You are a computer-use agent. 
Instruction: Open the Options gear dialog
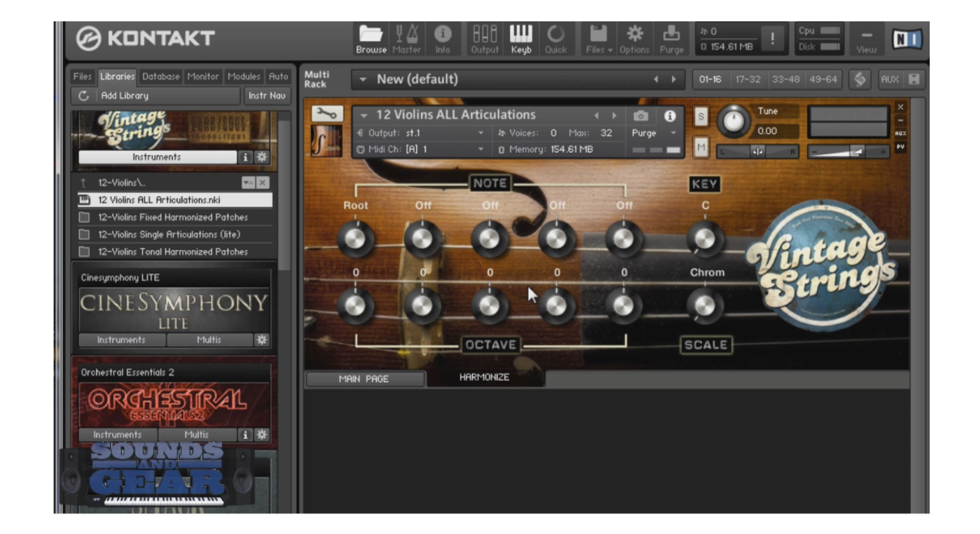[634, 39]
